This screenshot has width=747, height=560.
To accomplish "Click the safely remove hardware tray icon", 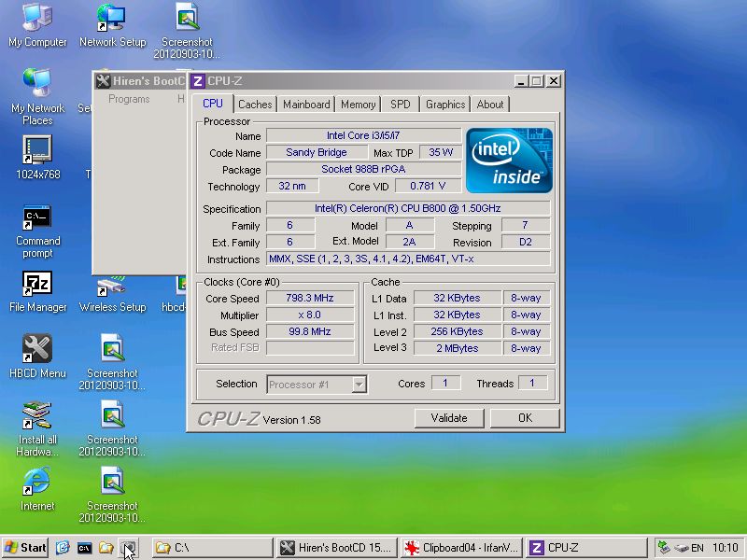I will pyautogui.click(x=682, y=548).
